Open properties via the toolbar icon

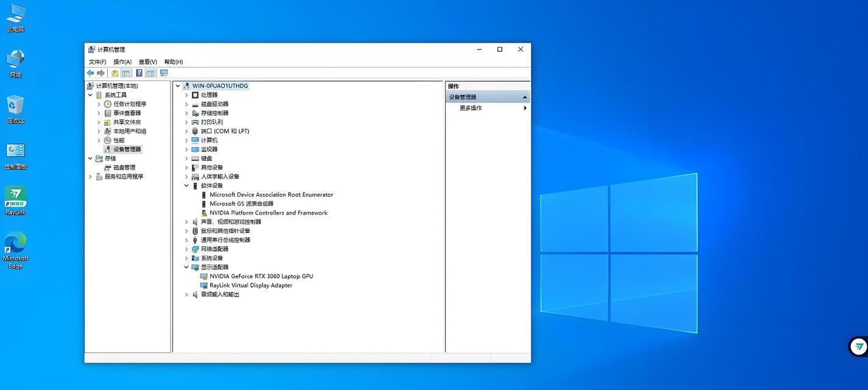tap(114, 71)
